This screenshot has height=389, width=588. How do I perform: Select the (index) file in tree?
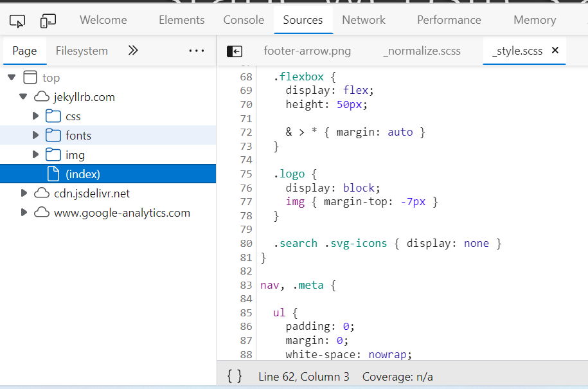tap(83, 174)
